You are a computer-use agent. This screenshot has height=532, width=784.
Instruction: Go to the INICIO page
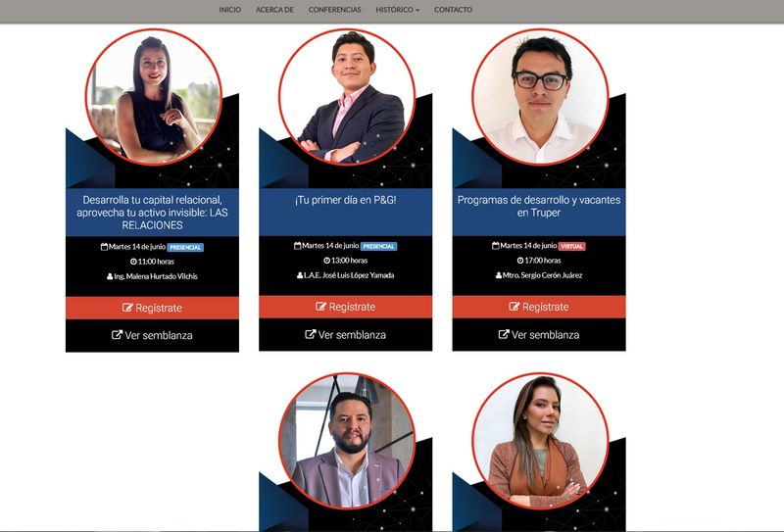pyautogui.click(x=230, y=10)
